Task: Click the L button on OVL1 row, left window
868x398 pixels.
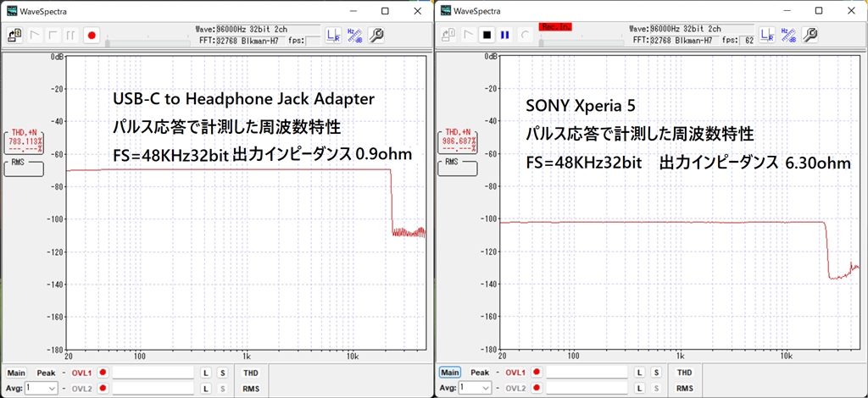Action: coord(206,373)
